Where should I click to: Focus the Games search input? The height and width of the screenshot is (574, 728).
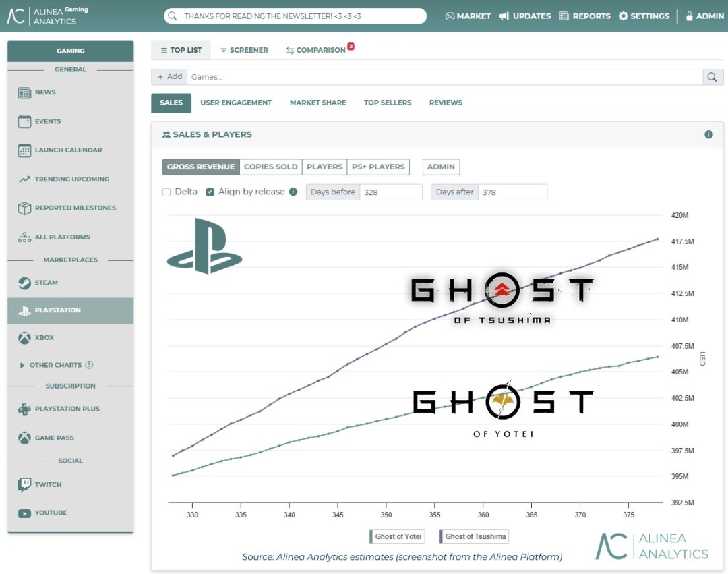(445, 77)
